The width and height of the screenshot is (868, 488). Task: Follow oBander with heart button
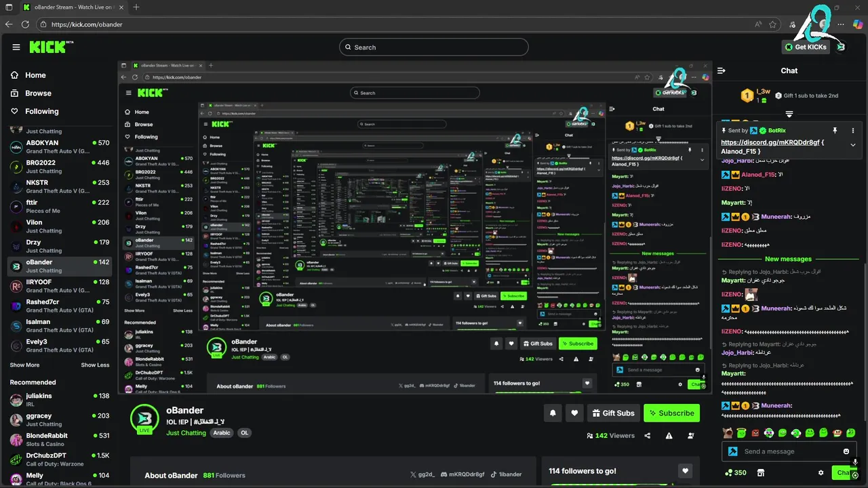tap(574, 413)
